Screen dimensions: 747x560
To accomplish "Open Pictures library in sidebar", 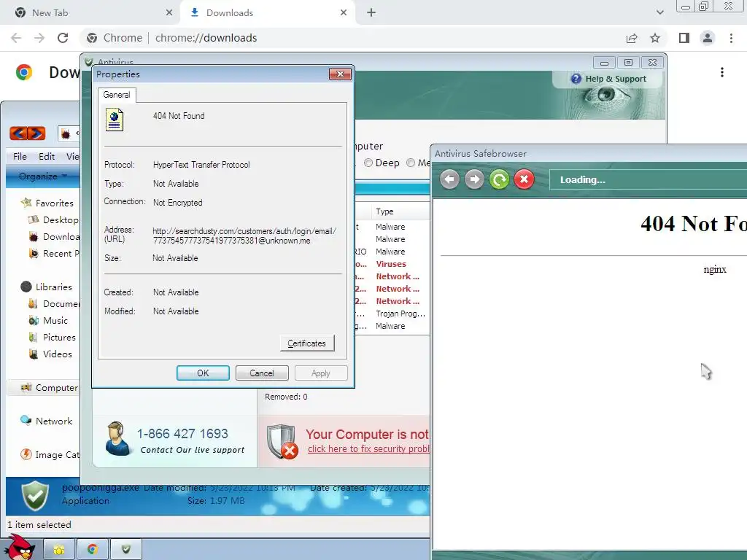I will 59,337.
